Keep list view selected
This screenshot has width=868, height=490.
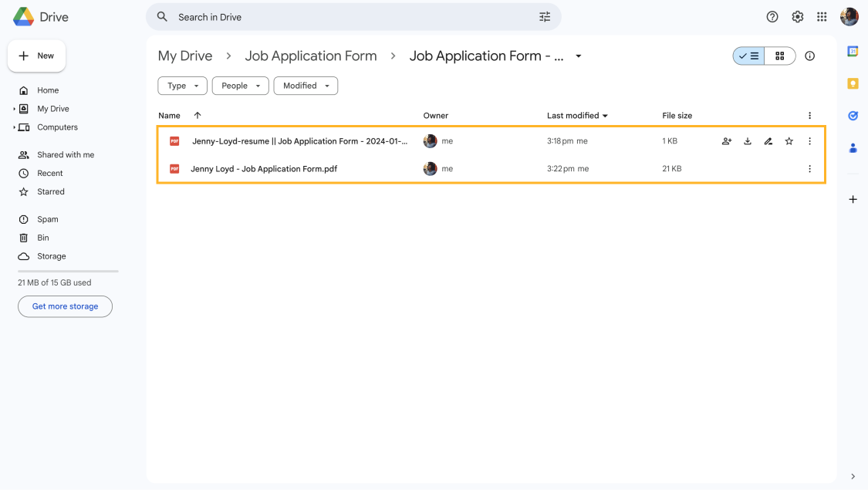click(x=748, y=56)
